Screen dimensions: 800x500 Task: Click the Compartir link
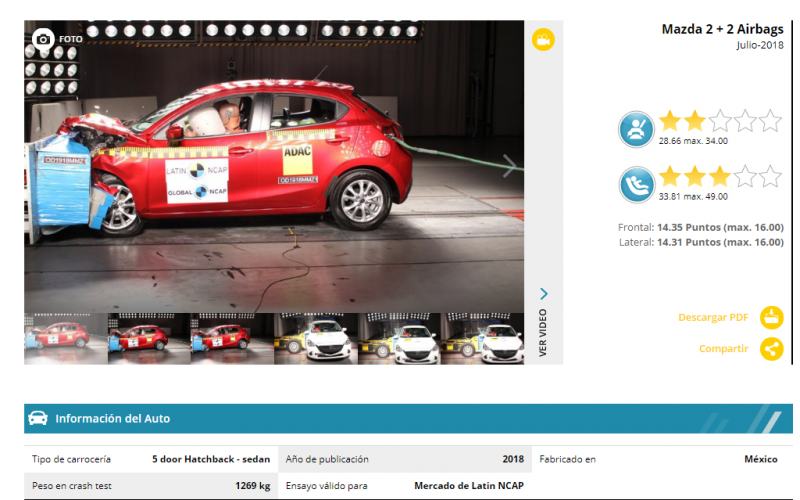(723, 349)
